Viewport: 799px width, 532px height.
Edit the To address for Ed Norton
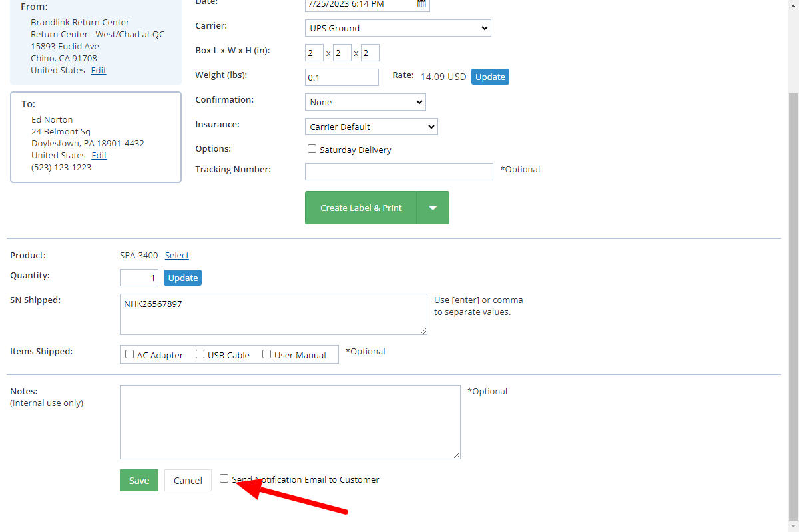[99, 156]
